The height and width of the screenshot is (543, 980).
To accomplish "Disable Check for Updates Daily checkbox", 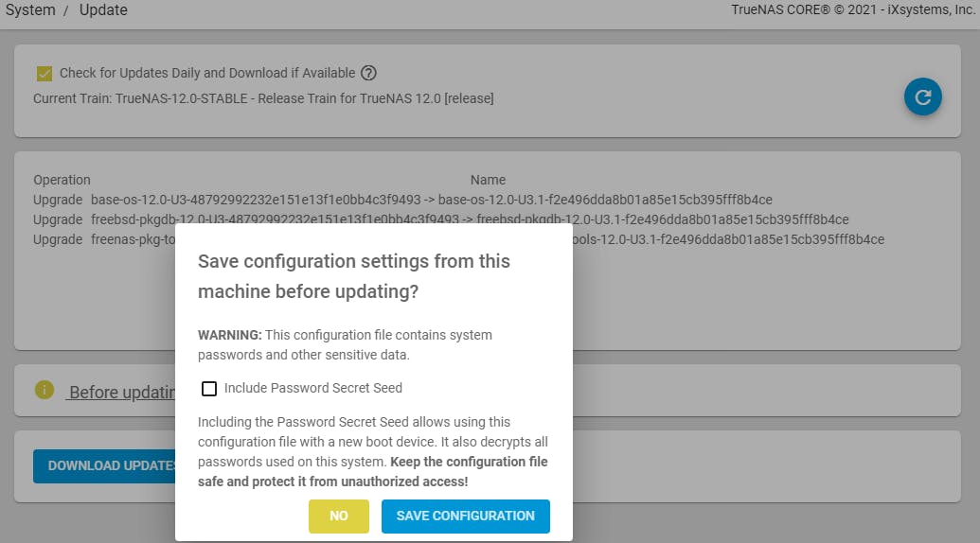I will (45, 74).
